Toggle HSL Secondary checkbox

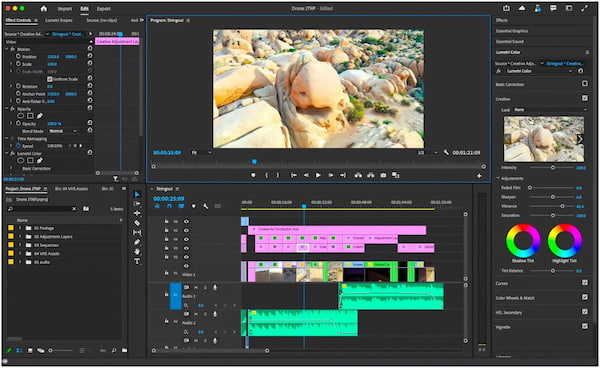(585, 312)
